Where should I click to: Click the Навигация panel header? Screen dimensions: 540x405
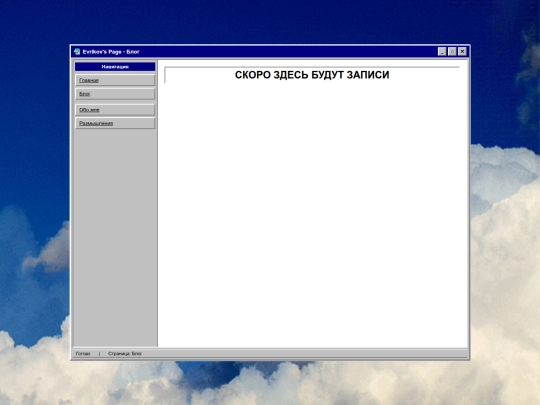pos(115,67)
